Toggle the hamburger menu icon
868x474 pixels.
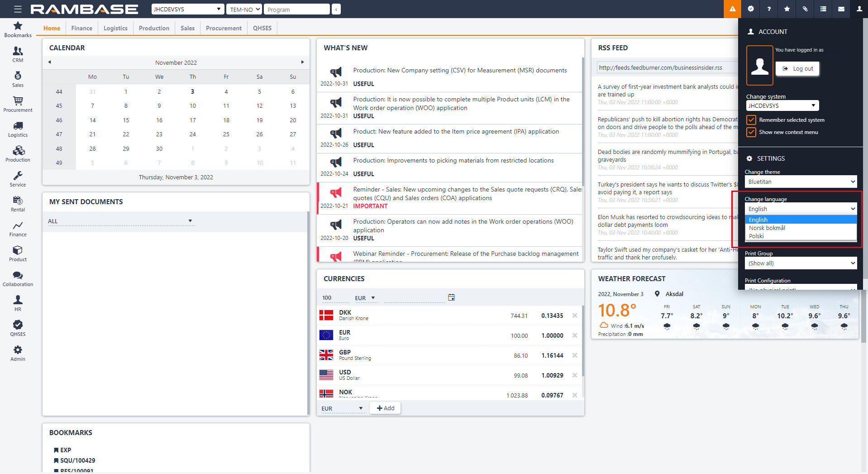(x=18, y=9)
